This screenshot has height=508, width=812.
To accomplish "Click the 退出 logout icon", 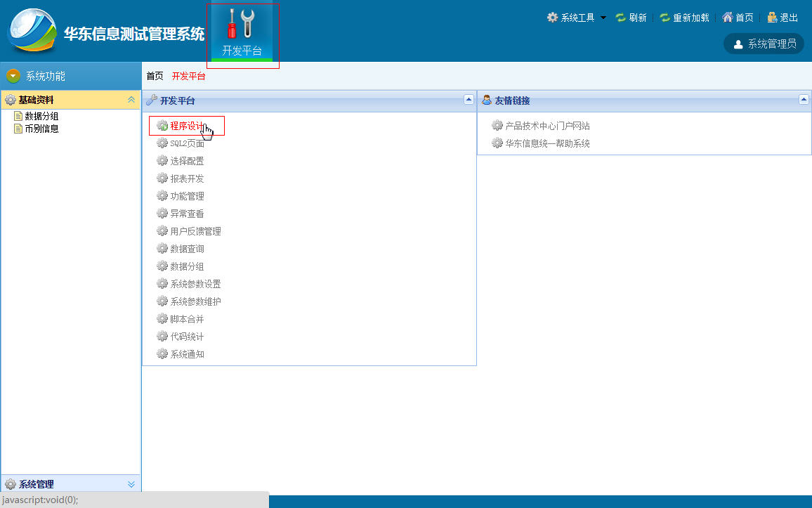I will [772, 18].
